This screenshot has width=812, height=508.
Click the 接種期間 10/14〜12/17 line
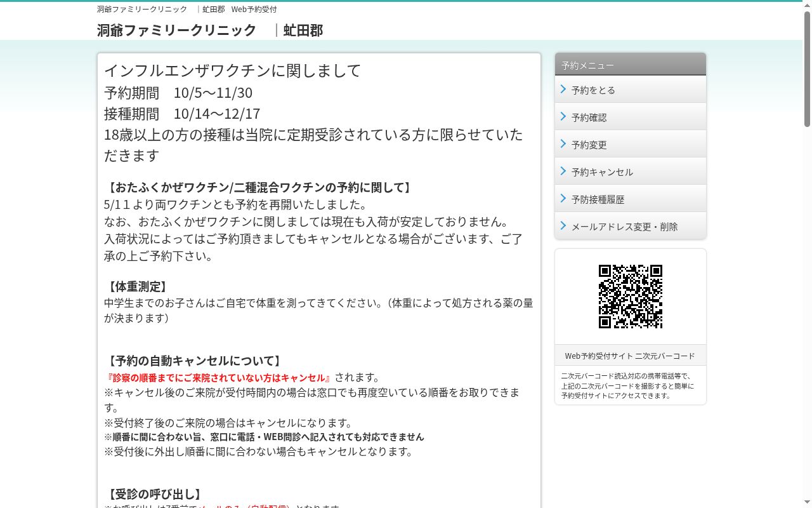tap(182, 114)
